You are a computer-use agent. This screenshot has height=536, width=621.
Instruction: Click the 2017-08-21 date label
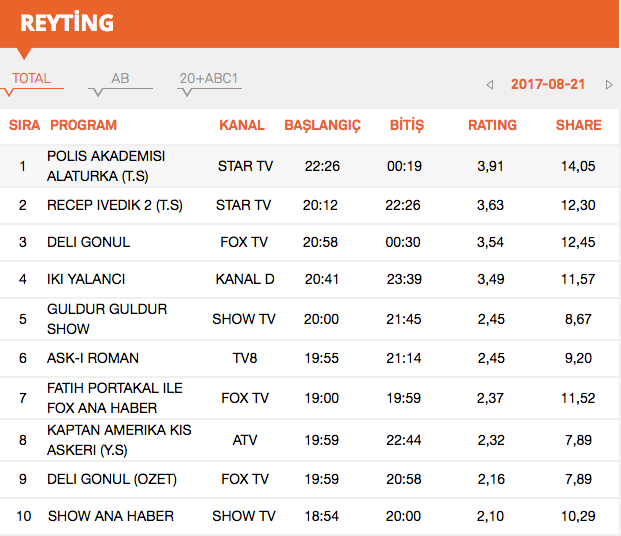[x=548, y=85]
